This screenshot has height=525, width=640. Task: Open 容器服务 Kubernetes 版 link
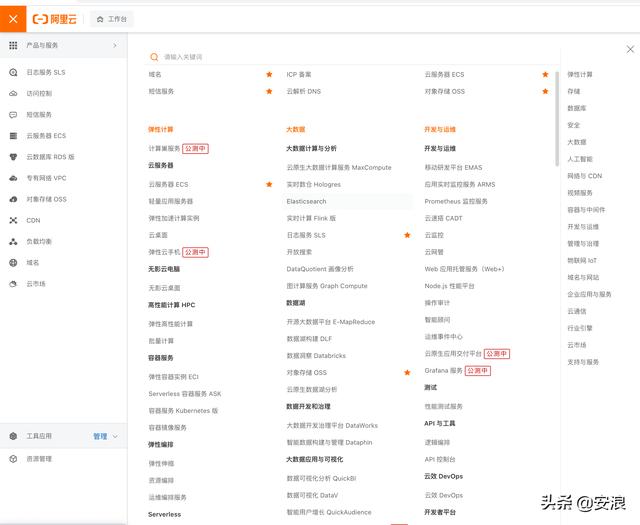pos(183,411)
